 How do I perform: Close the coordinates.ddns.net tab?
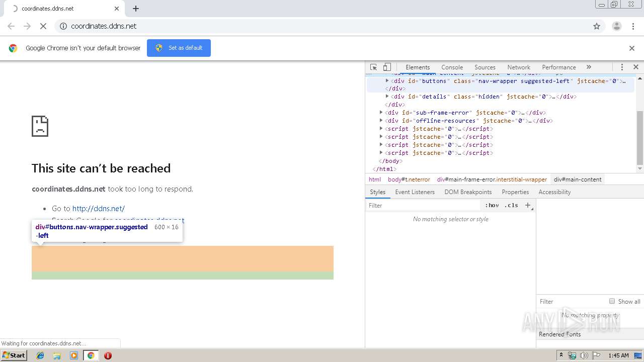[117, 9]
